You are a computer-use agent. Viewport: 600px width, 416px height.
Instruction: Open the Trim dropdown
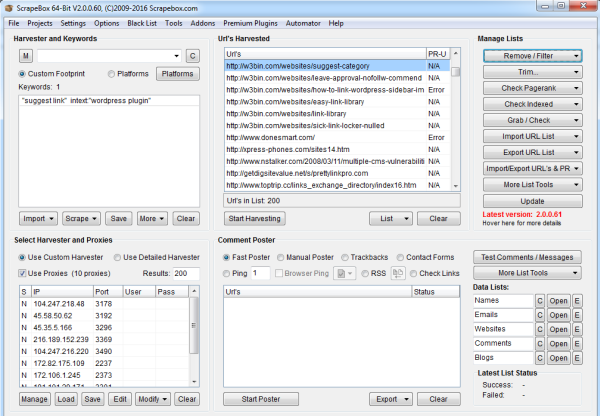[x=533, y=72]
